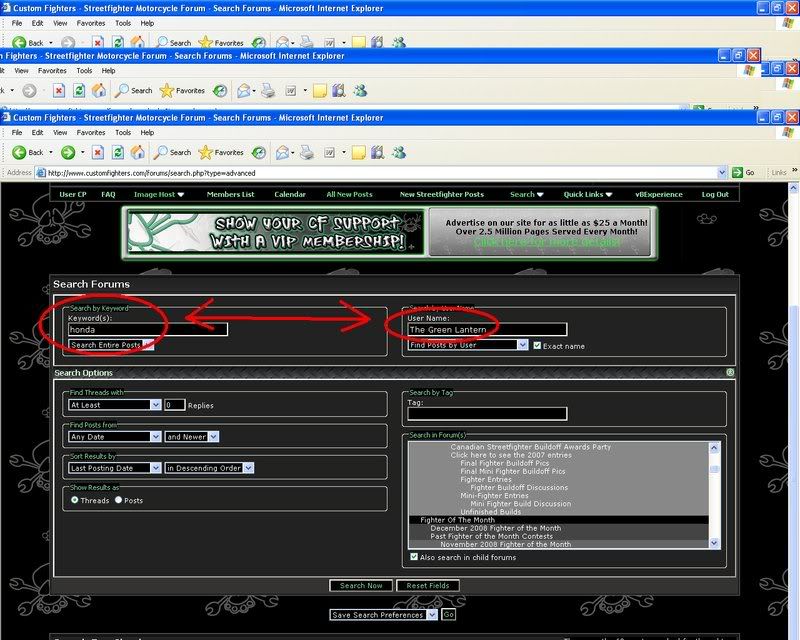Click Mail icon in front window toolbar
The height and width of the screenshot is (640, 800).
(282, 152)
